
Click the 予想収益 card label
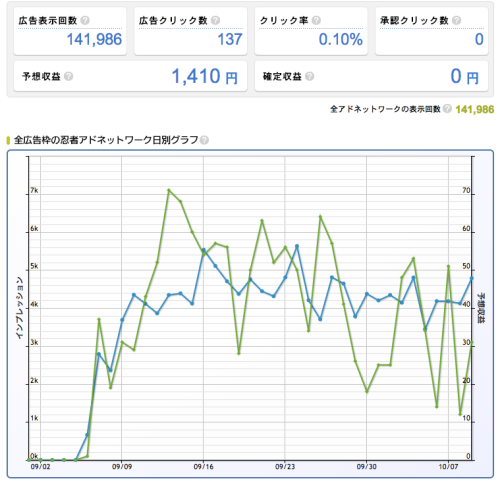(41, 76)
